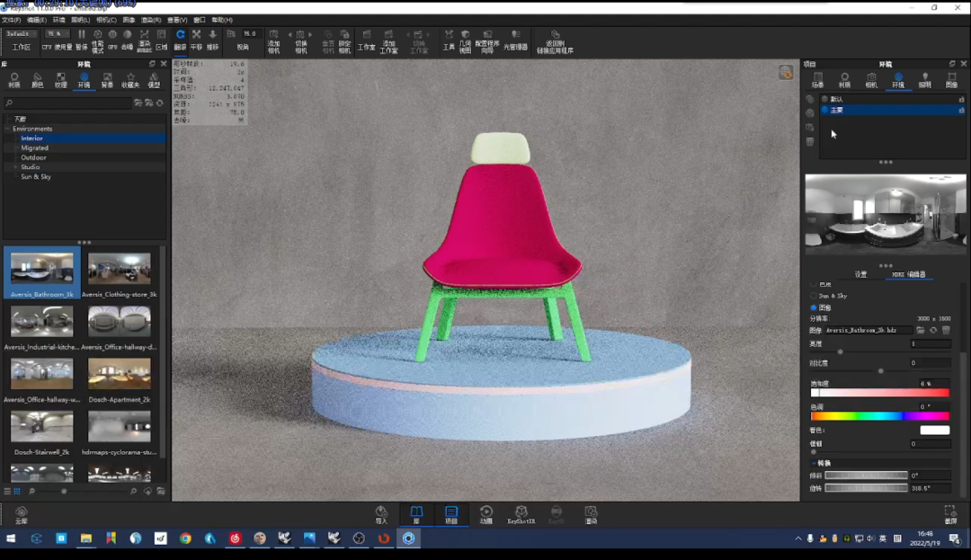Delete the HDR image with trash icon
The image size is (971, 560).
click(x=946, y=331)
